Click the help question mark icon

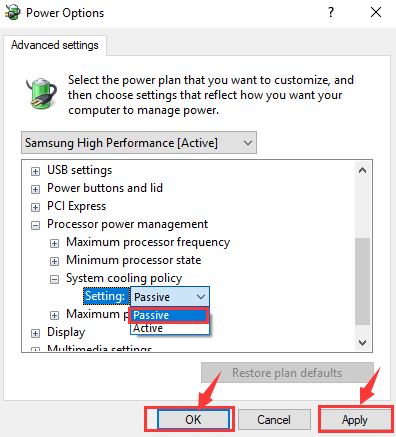(331, 13)
